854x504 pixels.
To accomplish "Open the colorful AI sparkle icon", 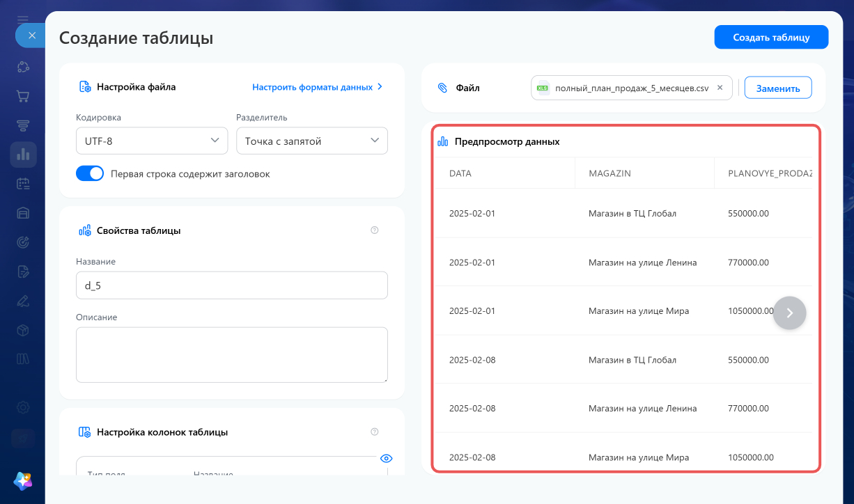I will [23, 480].
